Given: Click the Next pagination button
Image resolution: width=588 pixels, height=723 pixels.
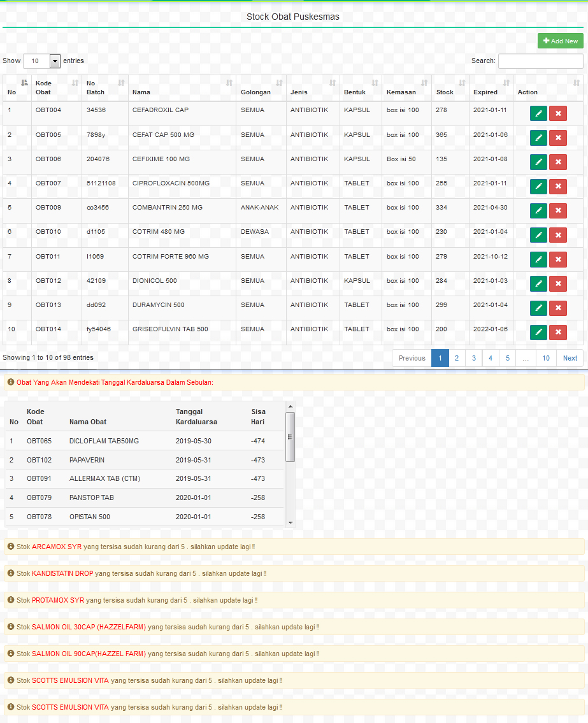Looking at the screenshot, I should 569,358.
